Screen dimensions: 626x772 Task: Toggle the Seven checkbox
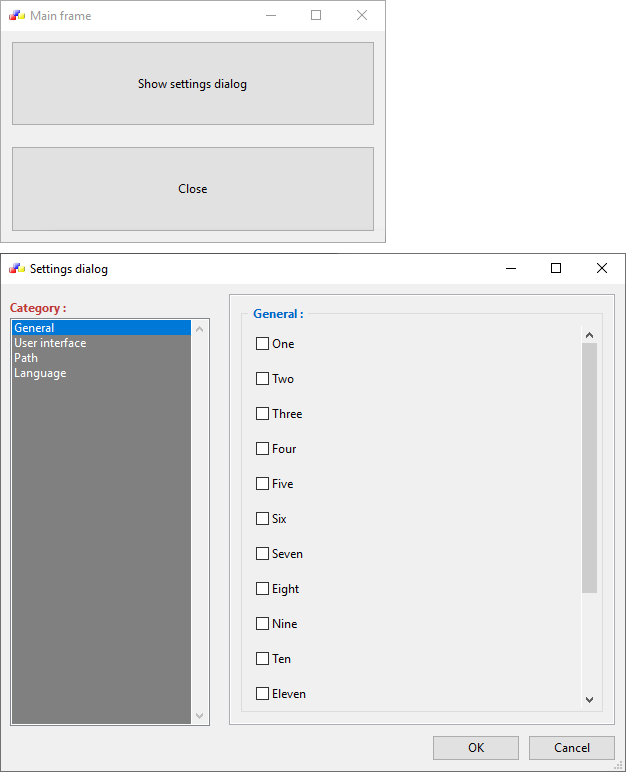click(x=263, y=554)
